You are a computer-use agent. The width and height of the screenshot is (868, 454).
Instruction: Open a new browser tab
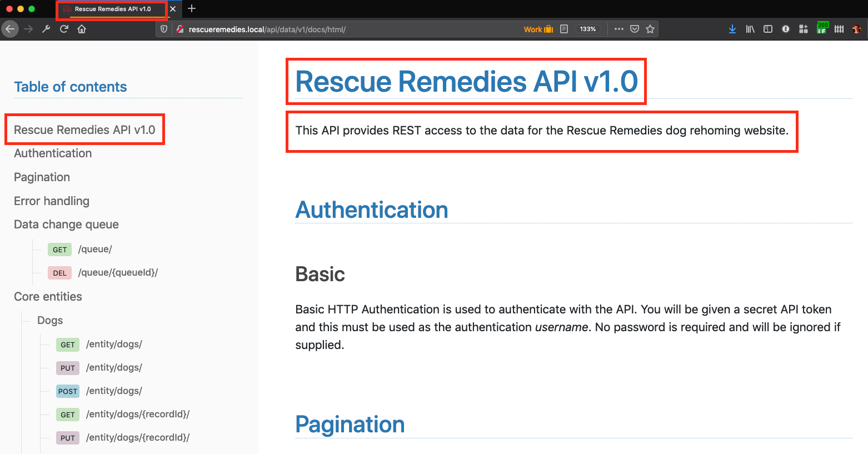coord(192,9)
